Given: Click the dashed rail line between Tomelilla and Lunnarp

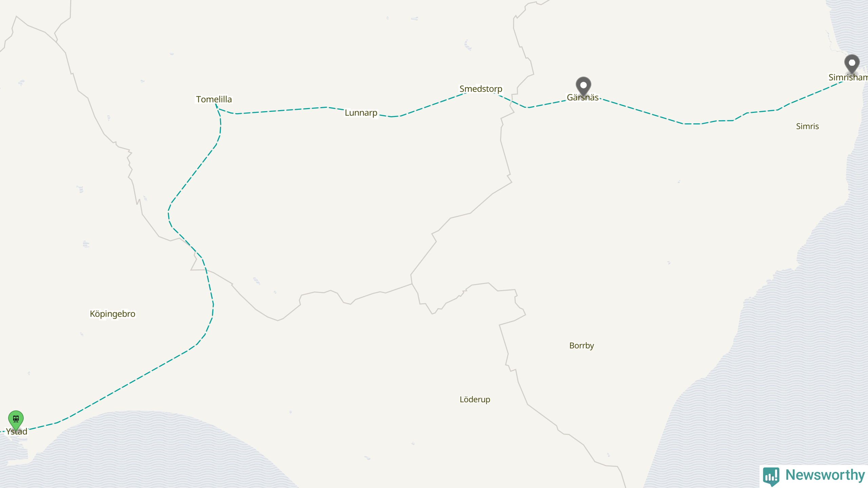Looking at the screenshot, I should pos(281,110).
